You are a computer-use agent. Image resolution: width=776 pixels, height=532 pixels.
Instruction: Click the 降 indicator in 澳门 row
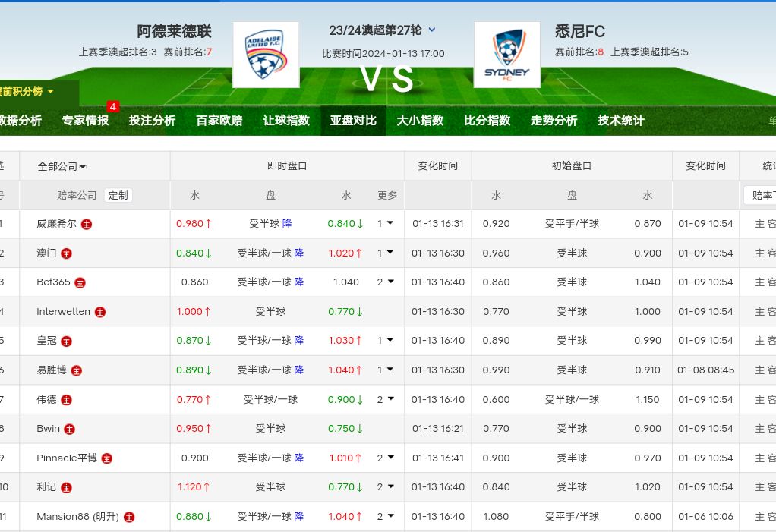(298, 253)
